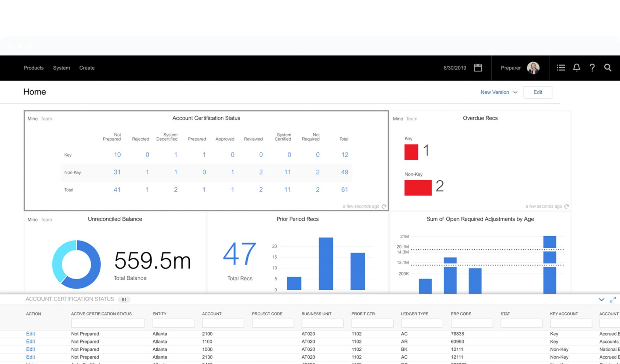
Task: Collapse the Account Certification Status table panel
Action: tap(601, 299)
